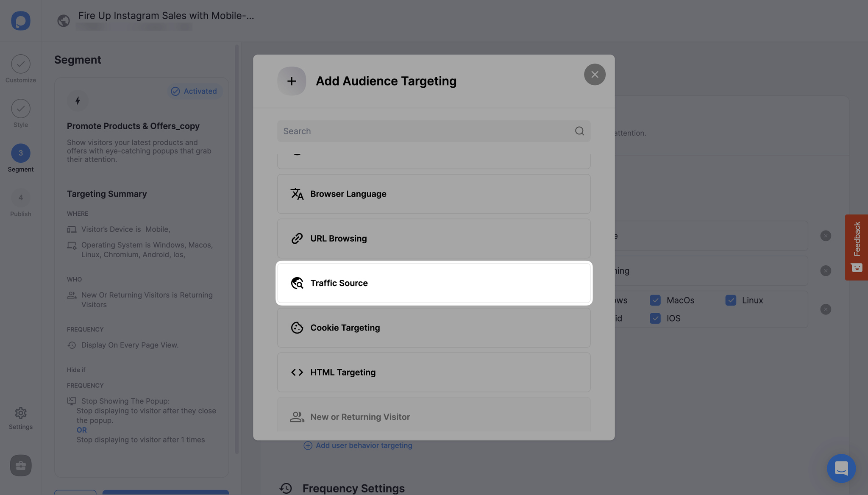Click the Browser Language targeting icon
Viewport: 868px width, 495px height.
pyautogui.click(x=296, y=194)
